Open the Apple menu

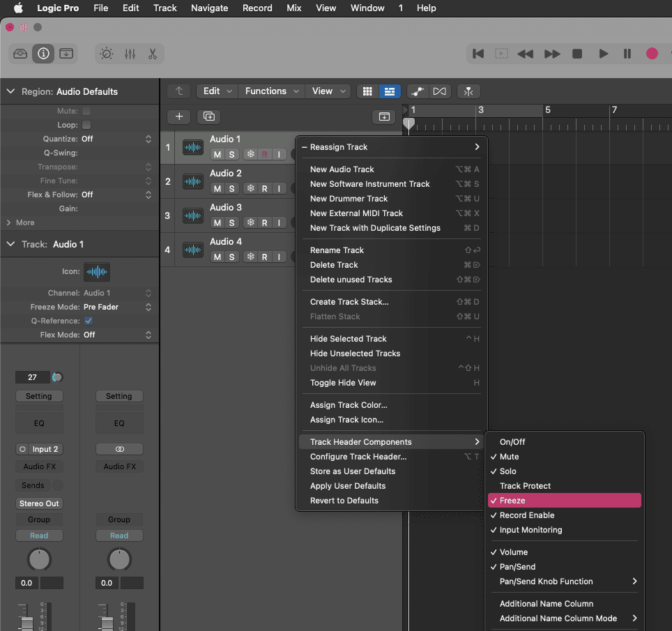[x=18, y=8]
